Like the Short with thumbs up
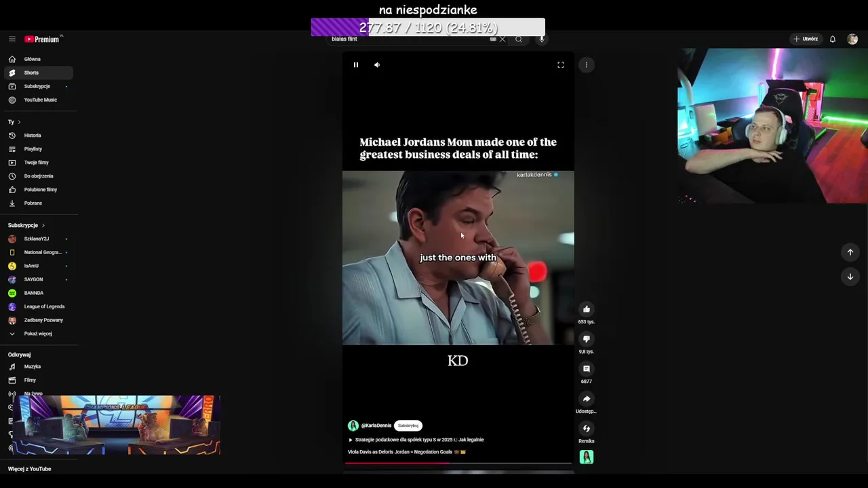Screen dimensions: 868x488 [587, 309]
